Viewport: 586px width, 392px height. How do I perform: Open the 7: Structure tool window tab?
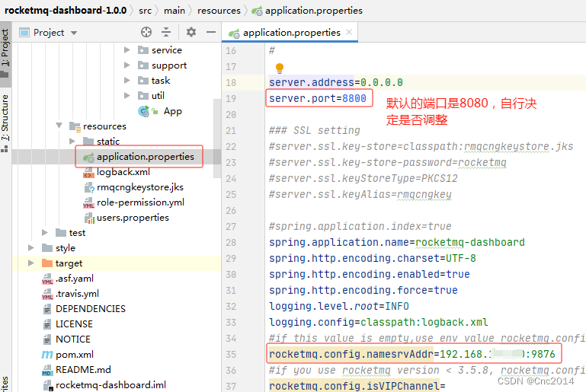click(x=5, y=122)
